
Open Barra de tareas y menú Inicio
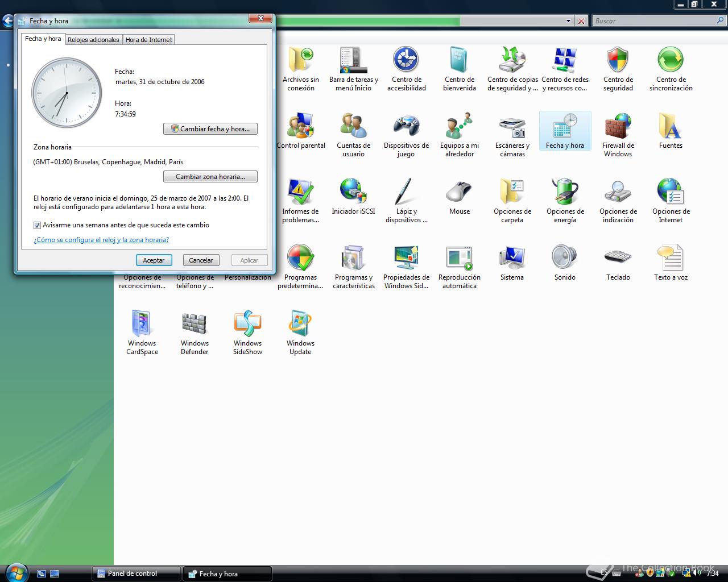(353, 69)
